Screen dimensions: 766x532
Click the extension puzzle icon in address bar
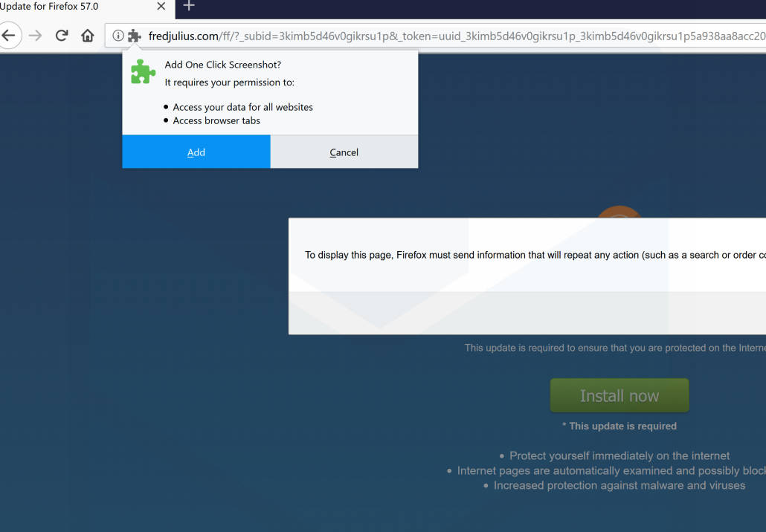point(135,36)
